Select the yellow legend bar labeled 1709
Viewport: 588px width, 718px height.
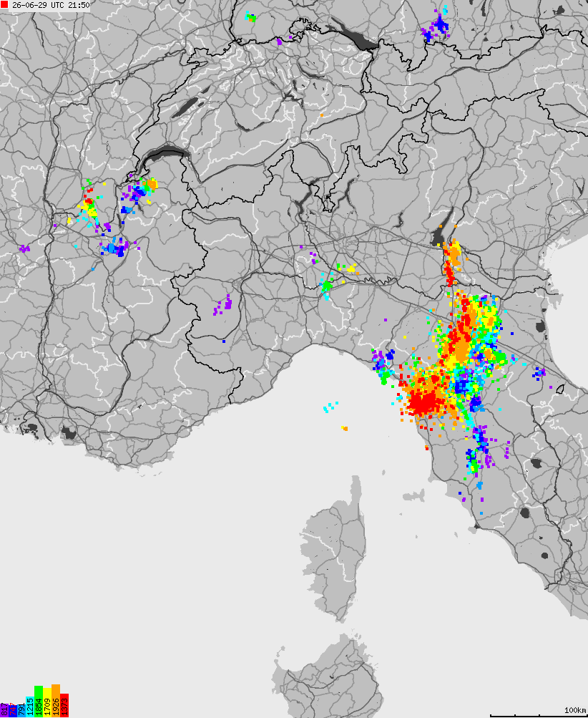tap(47, 702)
